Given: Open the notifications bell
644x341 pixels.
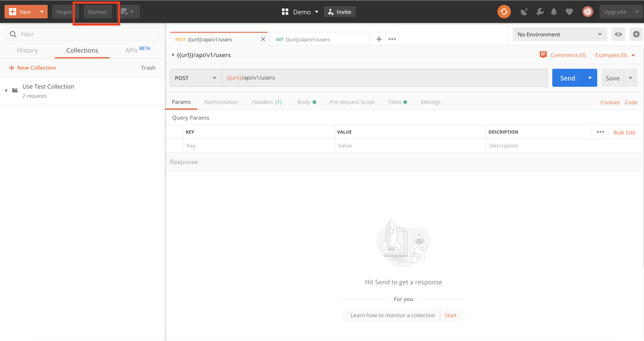Looking at the screenshot, I should (x=554, y=12).
